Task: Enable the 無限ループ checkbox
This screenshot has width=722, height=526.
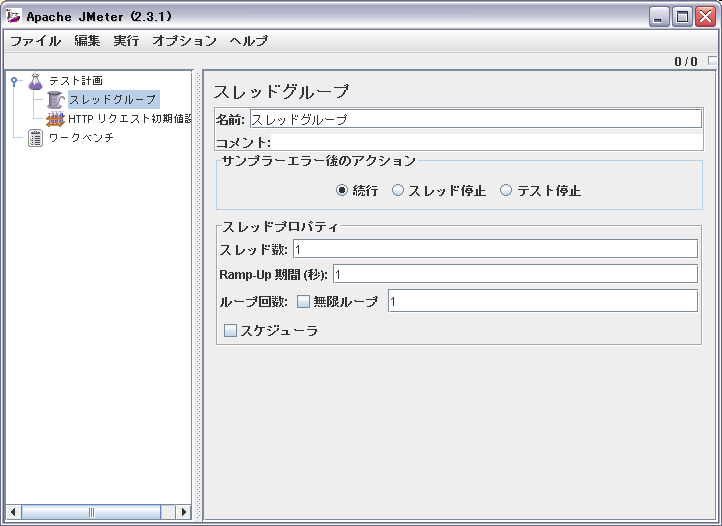Action: click(x=304, y=301)
